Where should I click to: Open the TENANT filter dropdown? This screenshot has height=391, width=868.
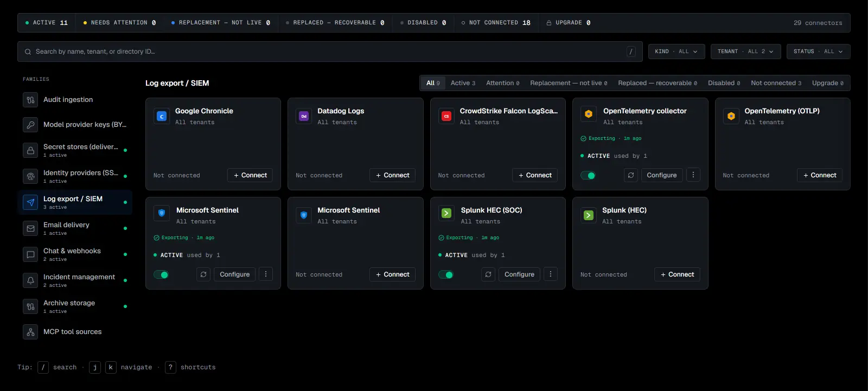(x=746, y=52)
